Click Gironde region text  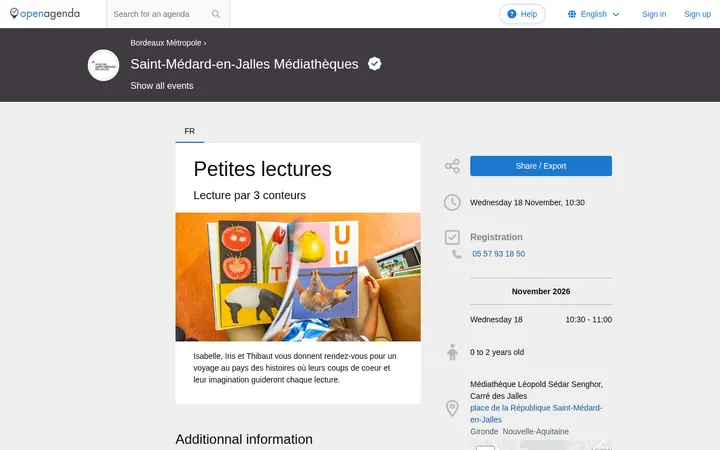pos(484,432)
